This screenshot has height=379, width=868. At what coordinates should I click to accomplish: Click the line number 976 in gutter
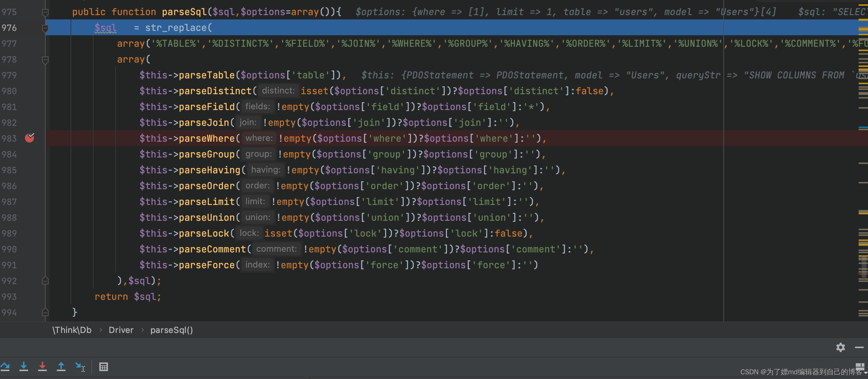coord(9,28)
